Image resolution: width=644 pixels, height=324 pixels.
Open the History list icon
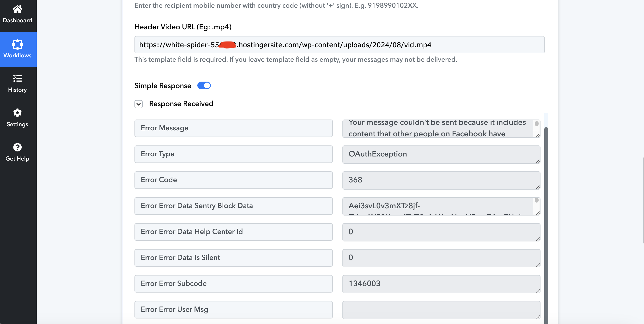click(x=17, y=78)
